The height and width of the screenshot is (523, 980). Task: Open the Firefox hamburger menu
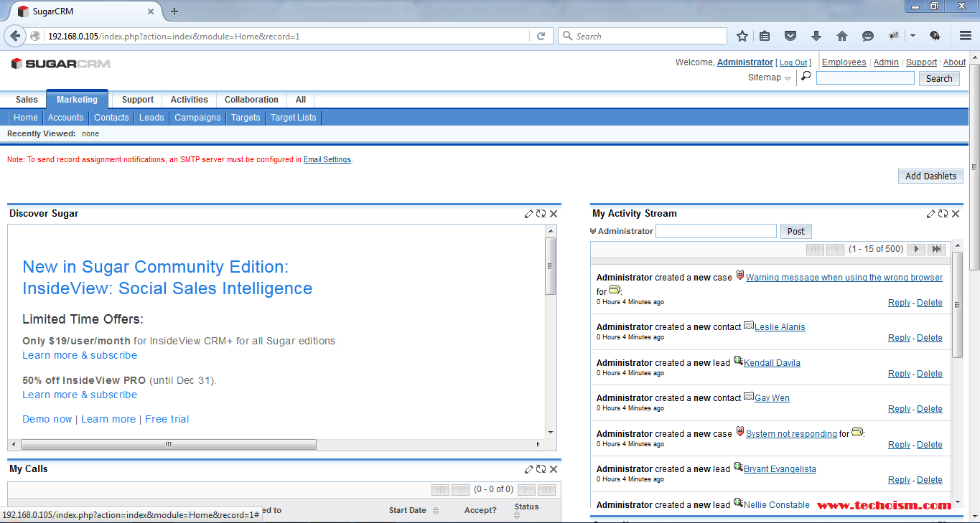coord(965,36)
